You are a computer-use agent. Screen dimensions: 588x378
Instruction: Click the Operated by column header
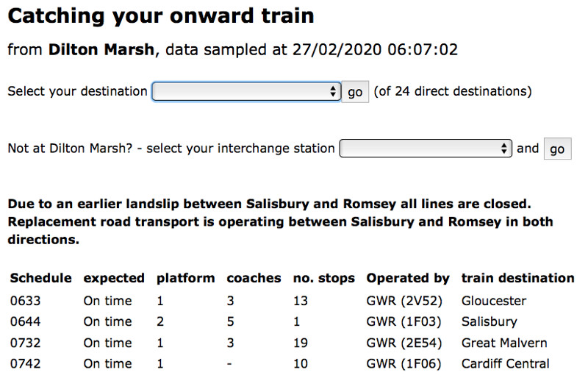click(408, 278)
